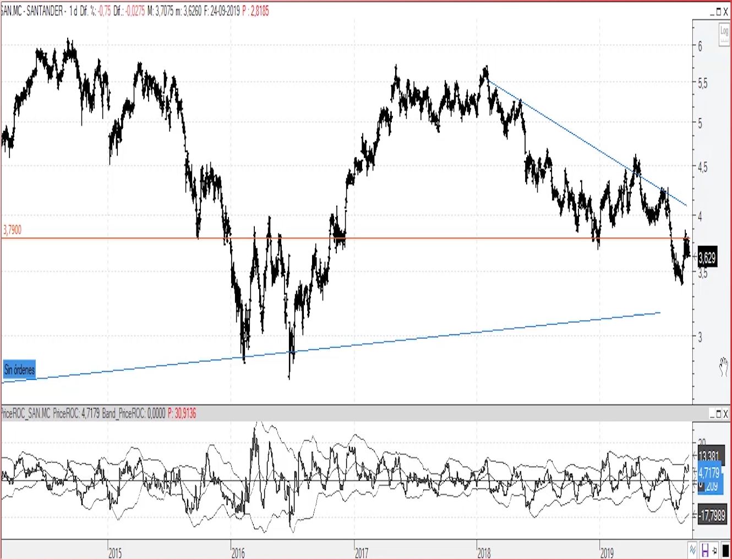
Task: Click the pin icon in bottom bar
Action: [715, 550]
